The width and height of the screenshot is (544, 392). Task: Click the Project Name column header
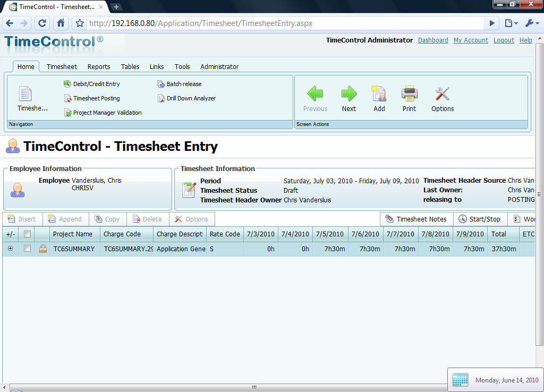pyautogui.click(x=74, y=234)
